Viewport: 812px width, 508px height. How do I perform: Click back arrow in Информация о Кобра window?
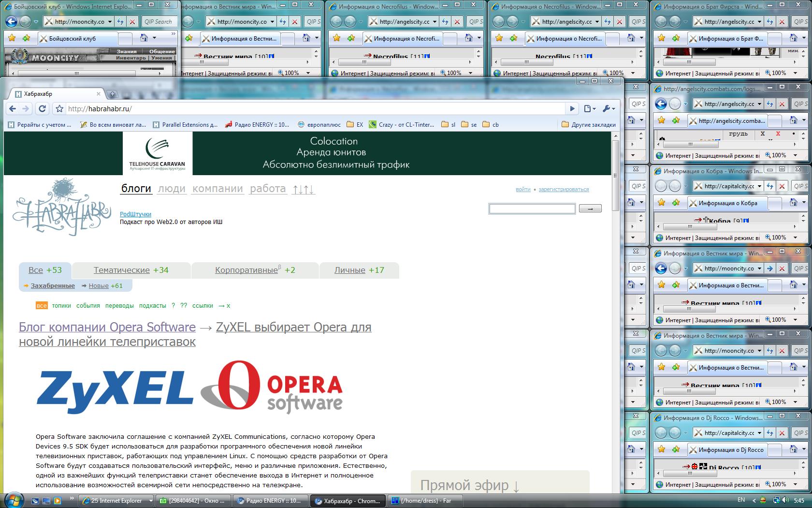[661, 186]
